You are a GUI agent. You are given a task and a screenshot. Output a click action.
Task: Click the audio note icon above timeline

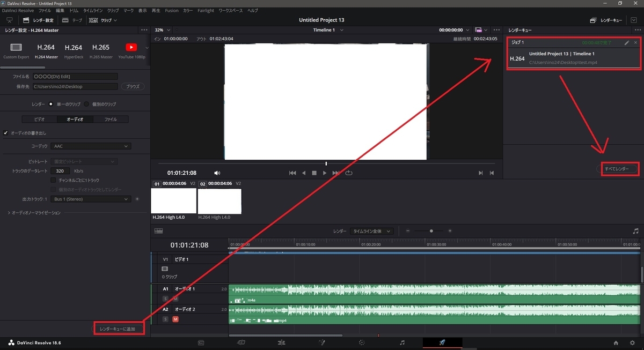(636, 231)
